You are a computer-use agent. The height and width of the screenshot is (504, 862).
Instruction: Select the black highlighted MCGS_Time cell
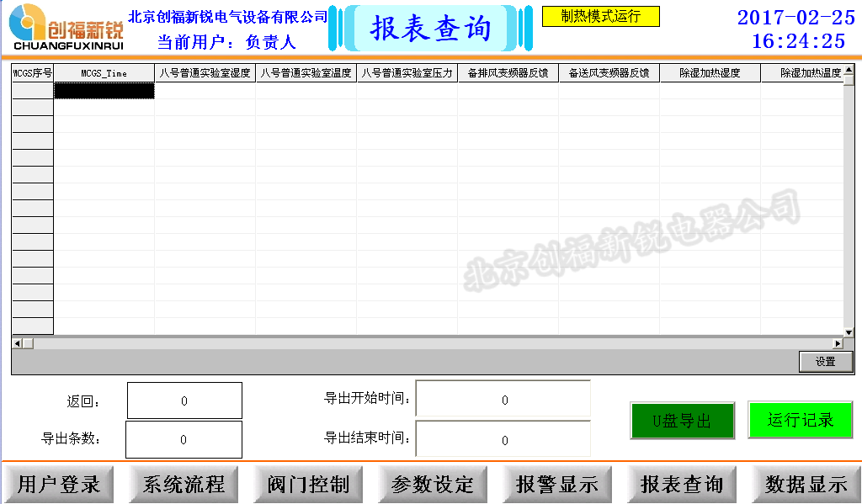tap(104, 91)
